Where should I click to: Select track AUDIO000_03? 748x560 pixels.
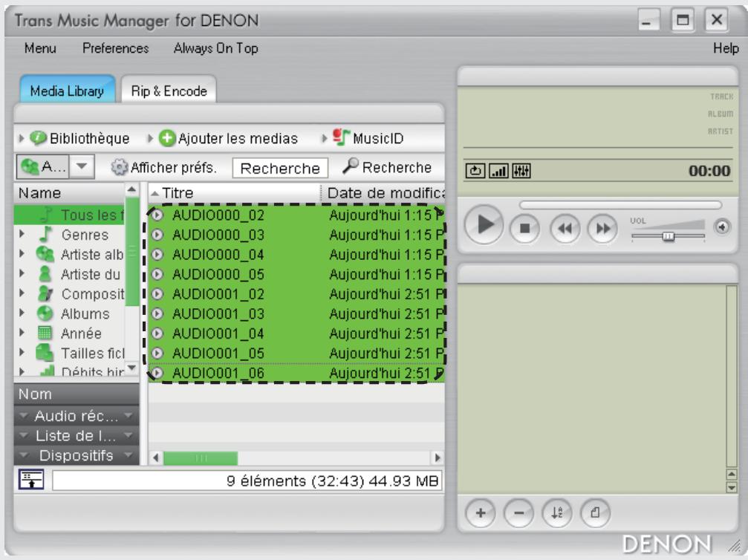[296, 235]
